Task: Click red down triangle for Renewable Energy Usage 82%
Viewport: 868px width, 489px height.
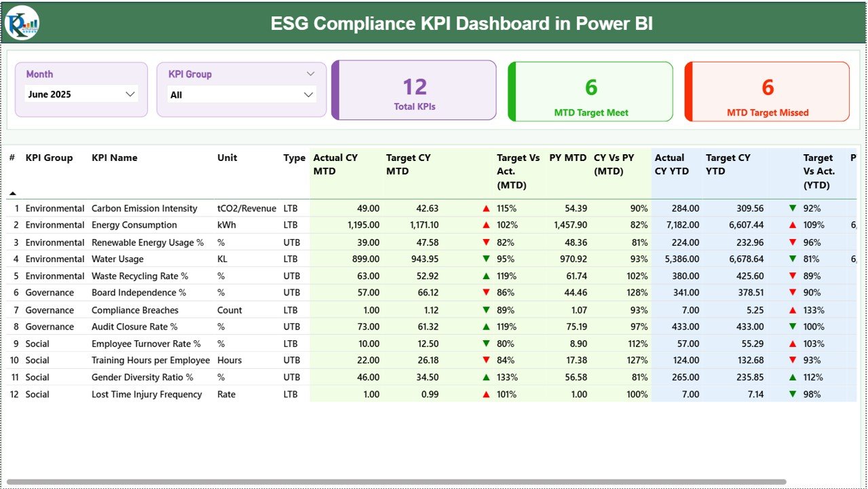Action: pyautogui.click(x=485, y=242)
